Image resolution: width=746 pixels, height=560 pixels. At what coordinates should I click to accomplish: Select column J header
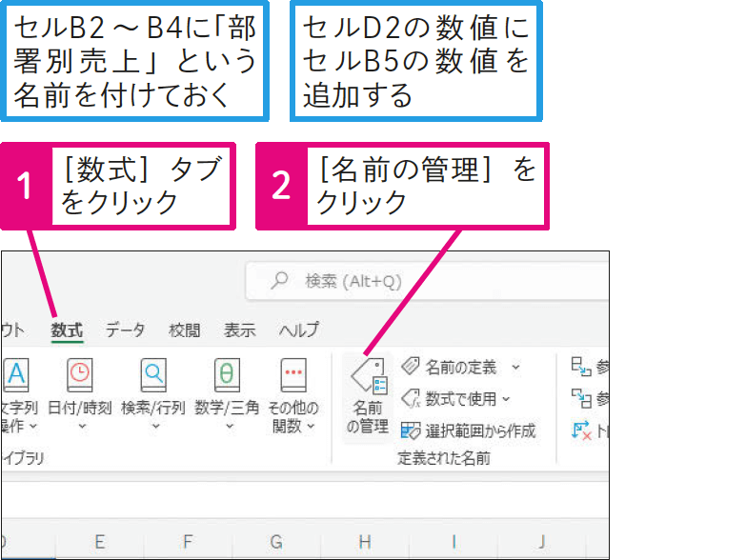tap(542, 542)
